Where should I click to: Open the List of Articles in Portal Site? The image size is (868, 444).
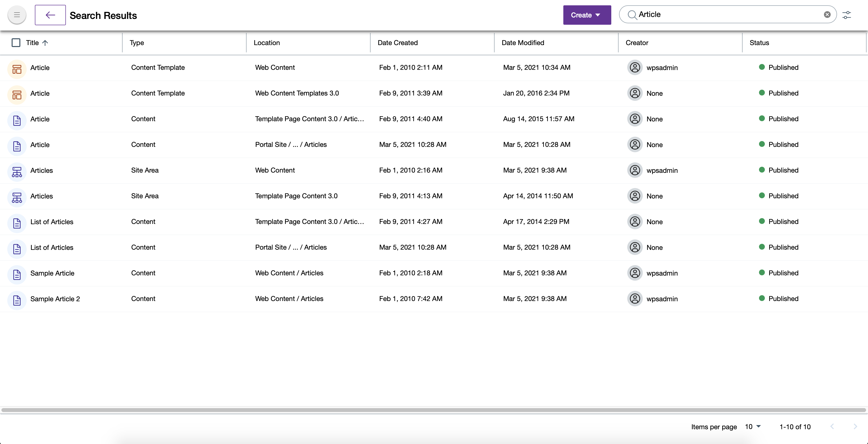[x=52, y=247]
